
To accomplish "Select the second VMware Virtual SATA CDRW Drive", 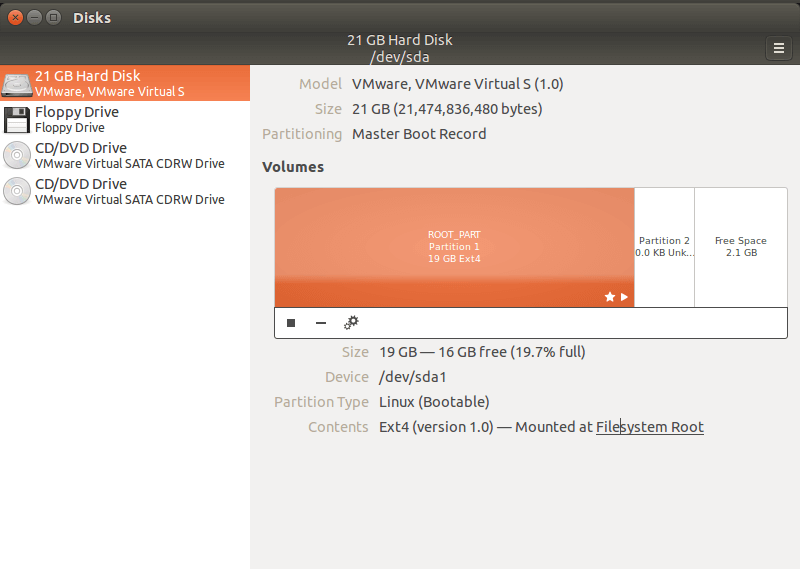I will click(x=125, y=191).
